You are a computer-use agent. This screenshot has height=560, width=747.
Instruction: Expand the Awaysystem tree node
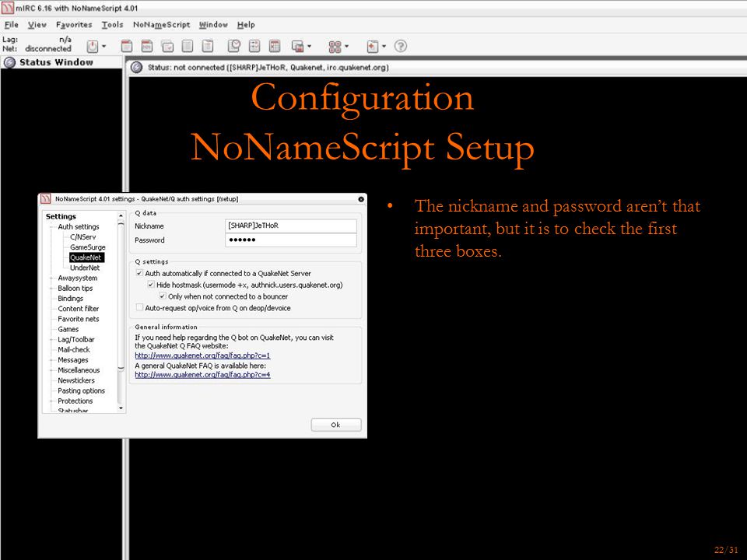click(x=52, y=278)
